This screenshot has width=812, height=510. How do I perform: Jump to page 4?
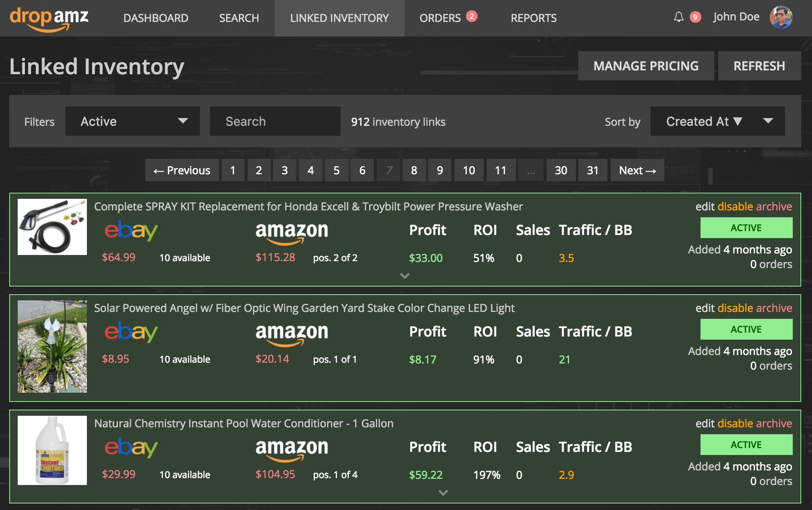pos(311,170)
